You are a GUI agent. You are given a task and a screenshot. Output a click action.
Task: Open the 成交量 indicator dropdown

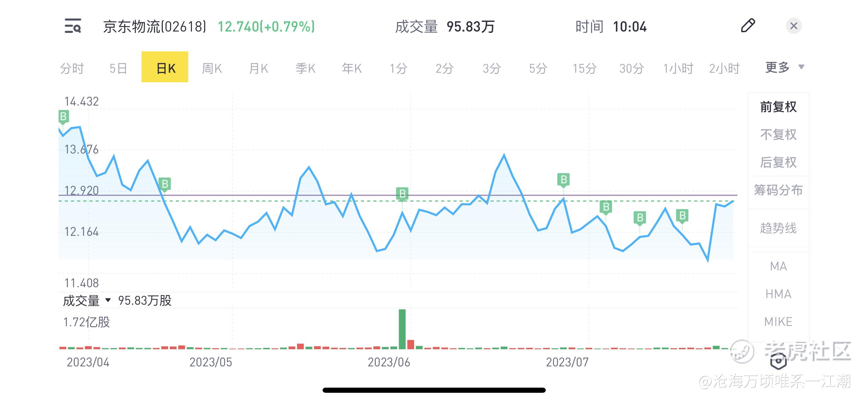87,301
